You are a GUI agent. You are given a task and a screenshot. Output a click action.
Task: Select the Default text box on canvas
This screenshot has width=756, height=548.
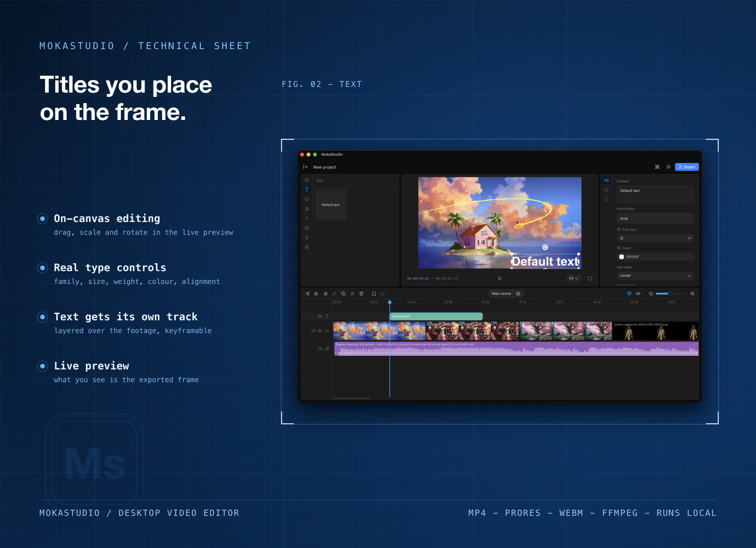(545, 261)
